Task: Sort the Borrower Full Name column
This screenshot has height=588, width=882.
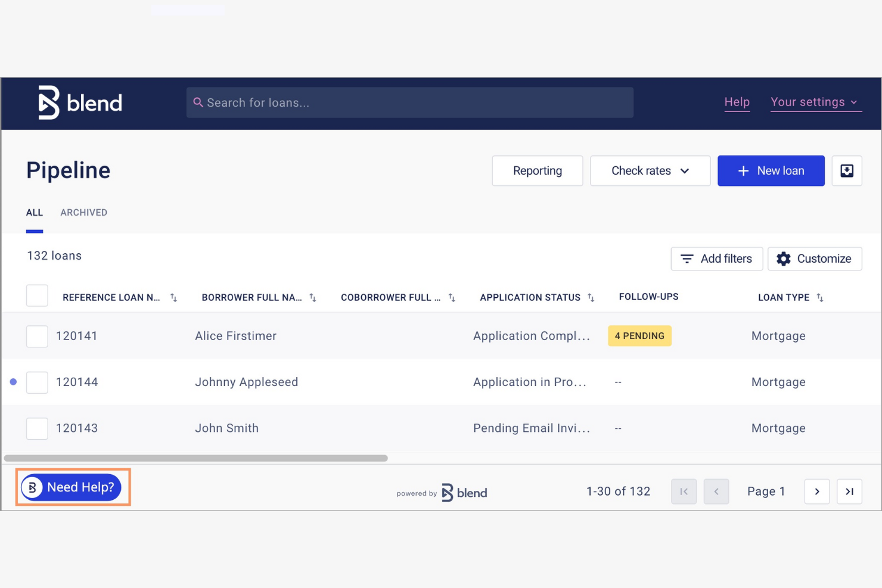Action: (313, 297)
